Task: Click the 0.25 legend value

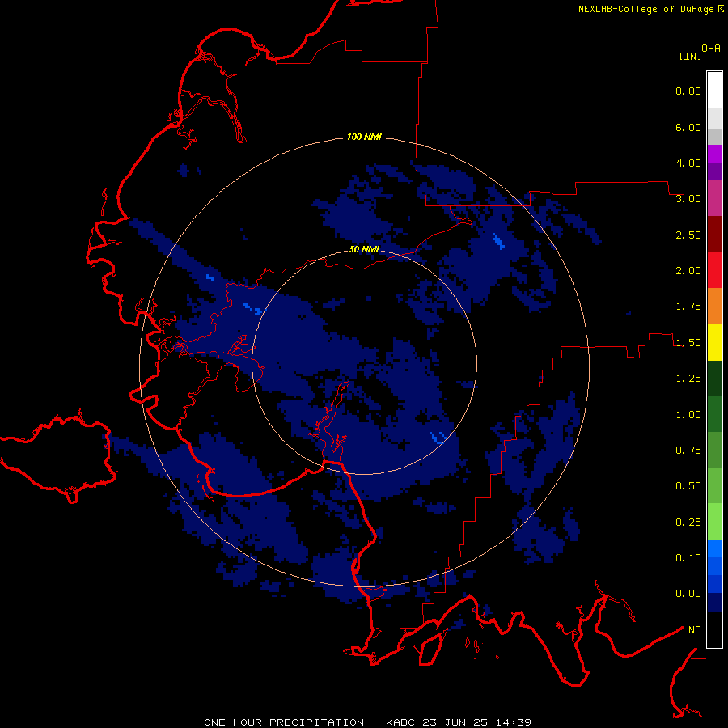Action: (x=688, y=523)
